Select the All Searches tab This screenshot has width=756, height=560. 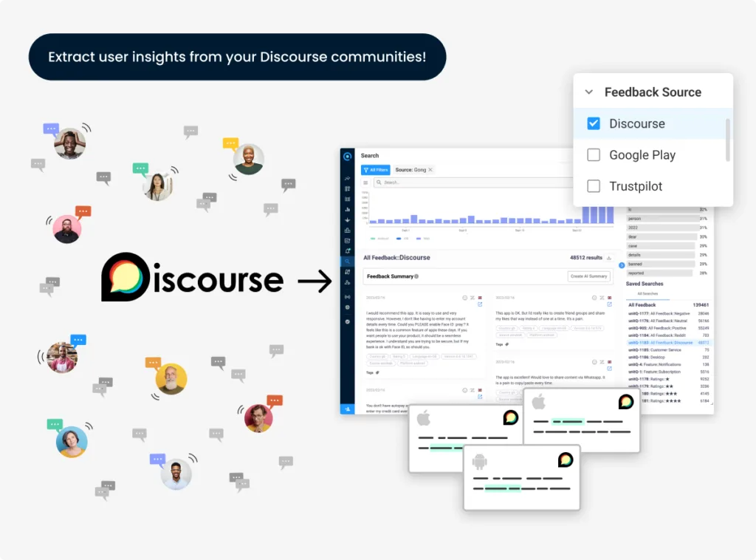point(647,294)
